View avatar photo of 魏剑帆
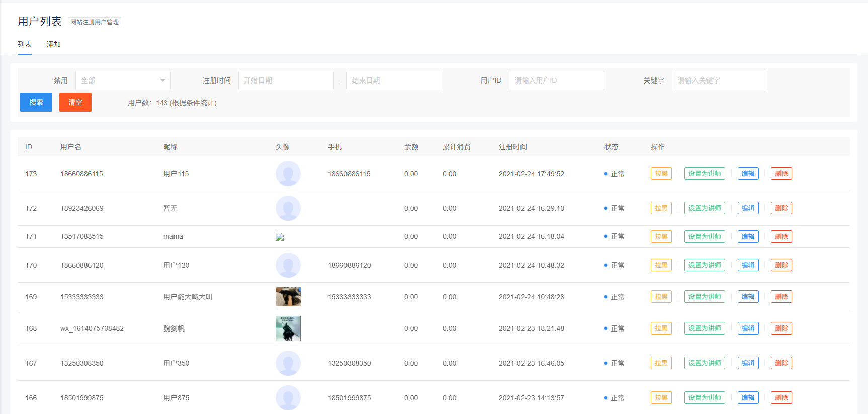Image resolution: width=868 pixels, height=414 pixels. [288, 328]
